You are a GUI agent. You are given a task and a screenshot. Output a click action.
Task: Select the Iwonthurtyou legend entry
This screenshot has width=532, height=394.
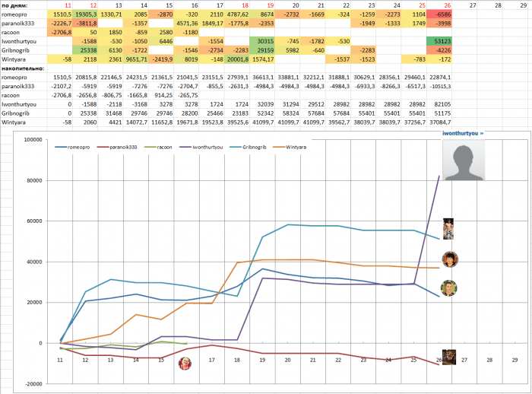tap(201, 148)
